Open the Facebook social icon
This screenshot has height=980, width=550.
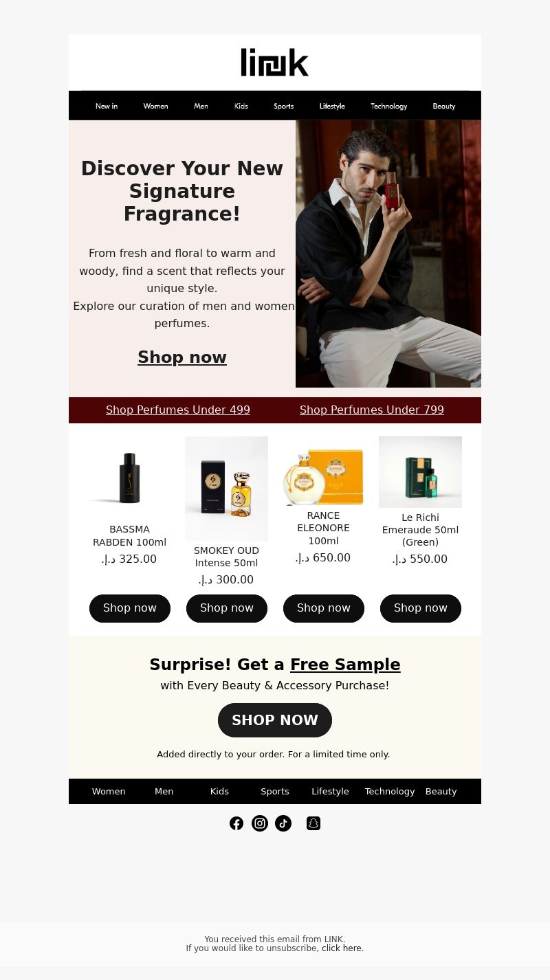click(x=236, y=823)
